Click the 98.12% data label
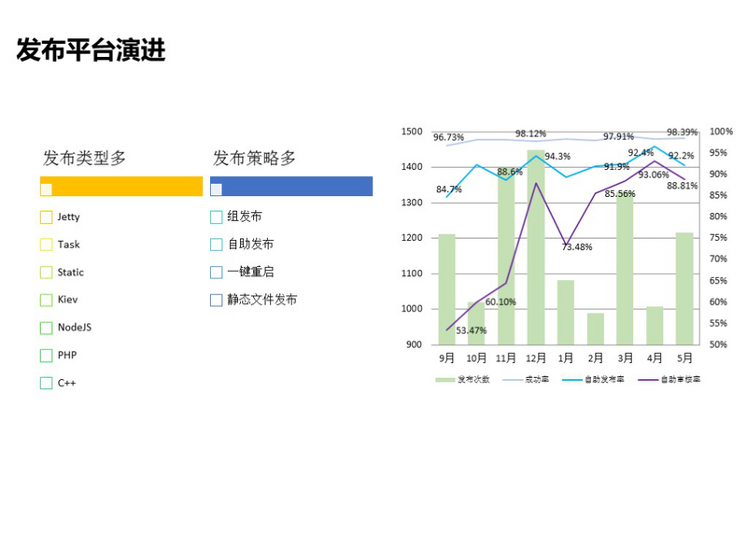 click(530, 133)
